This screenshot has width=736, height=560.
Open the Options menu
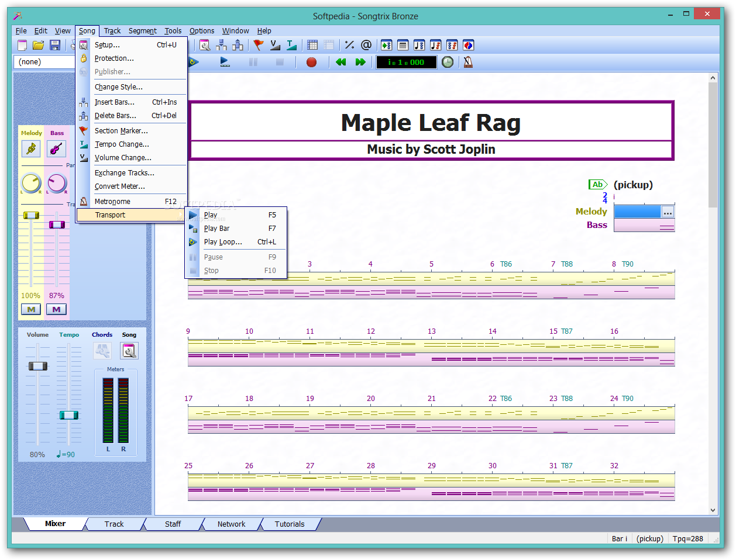tap(202, 31)
